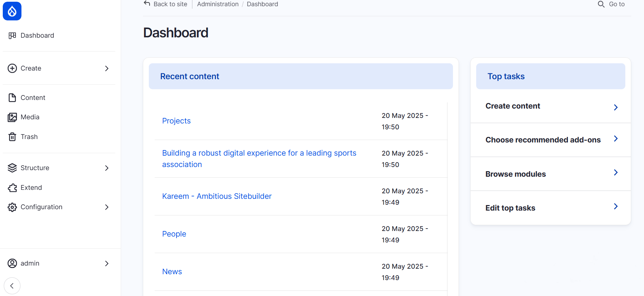The image size is (644, 296).
Task: Click the chevron beside Choose recommended add-ons
Action: [616, 139]
